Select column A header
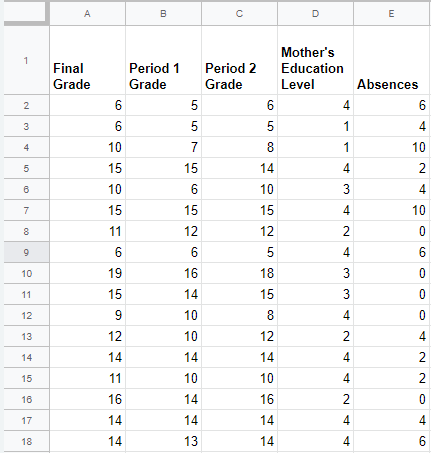The height and width of the screenshot is (453, 431). (87, 14)
